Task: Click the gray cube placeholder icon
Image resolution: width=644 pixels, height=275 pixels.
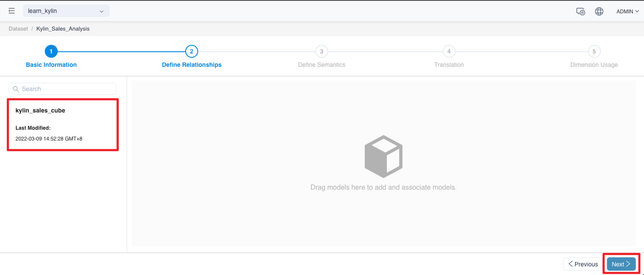Action: (x=383, y=156)
